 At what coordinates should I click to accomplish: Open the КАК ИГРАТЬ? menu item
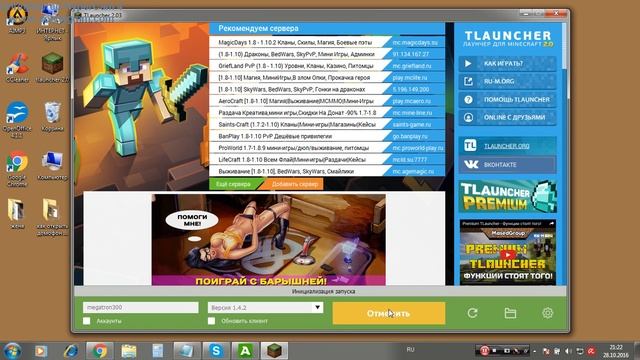507,64
